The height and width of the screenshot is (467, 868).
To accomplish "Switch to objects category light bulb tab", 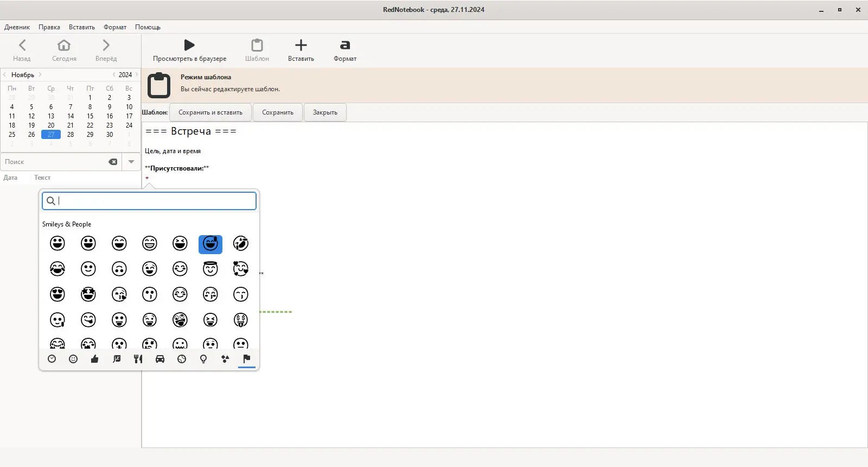I will 203,359.
